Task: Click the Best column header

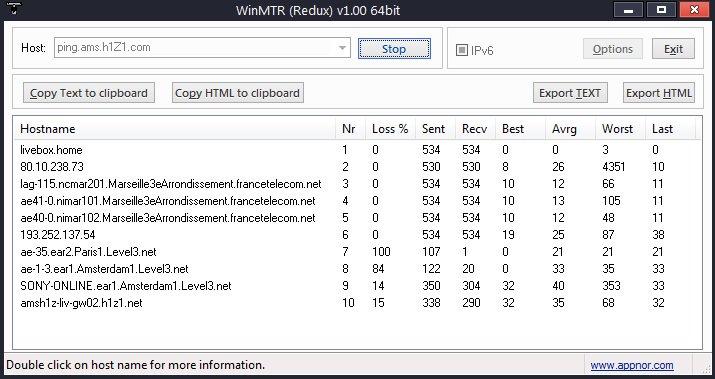Action: tap(520, 129)
